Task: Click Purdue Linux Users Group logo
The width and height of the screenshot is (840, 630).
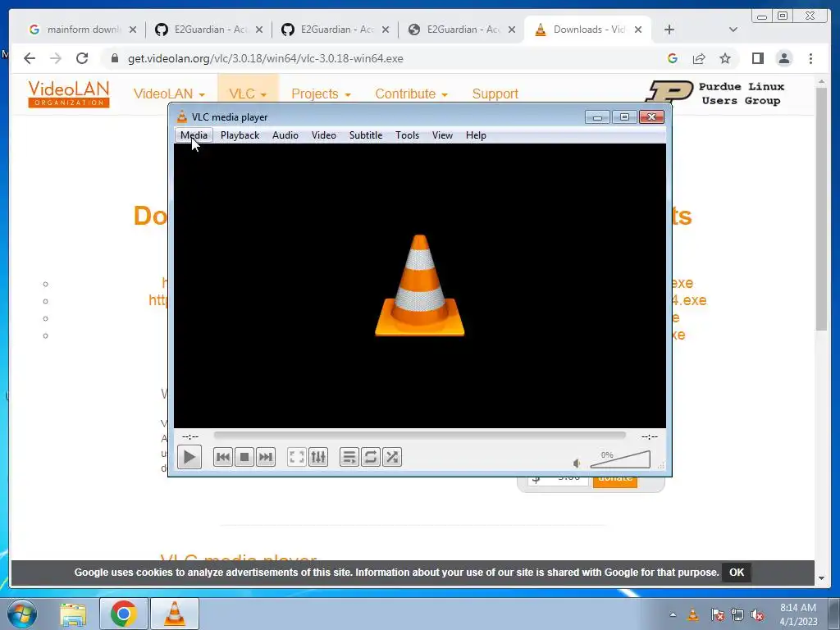Action: tap(714, 92)
